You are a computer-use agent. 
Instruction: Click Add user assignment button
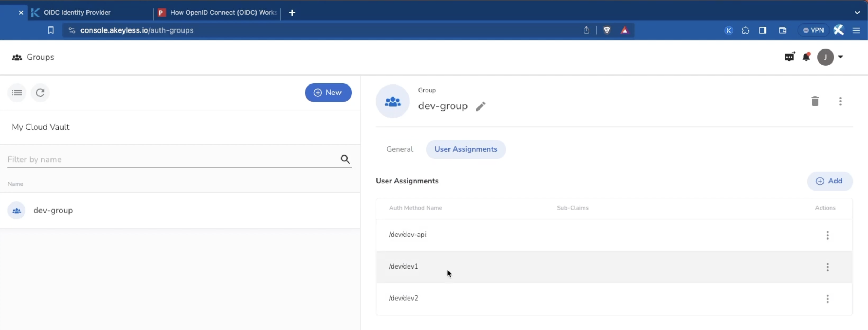[x=830, y=181]
